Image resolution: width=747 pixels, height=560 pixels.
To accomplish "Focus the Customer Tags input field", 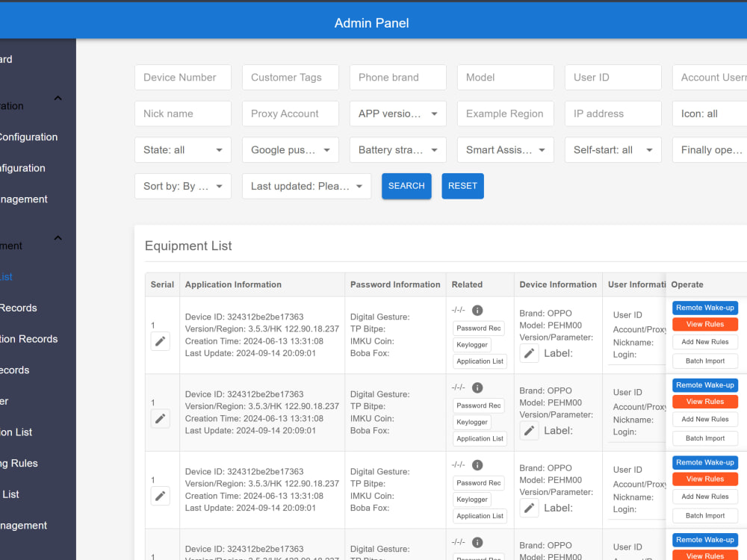I will [291, 77].
